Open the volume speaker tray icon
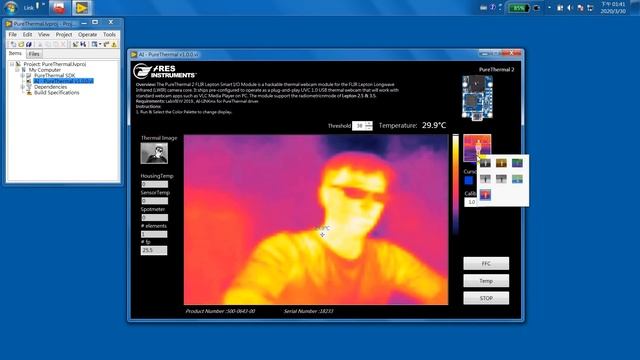 pyautogui.click(x=570, y=8)
